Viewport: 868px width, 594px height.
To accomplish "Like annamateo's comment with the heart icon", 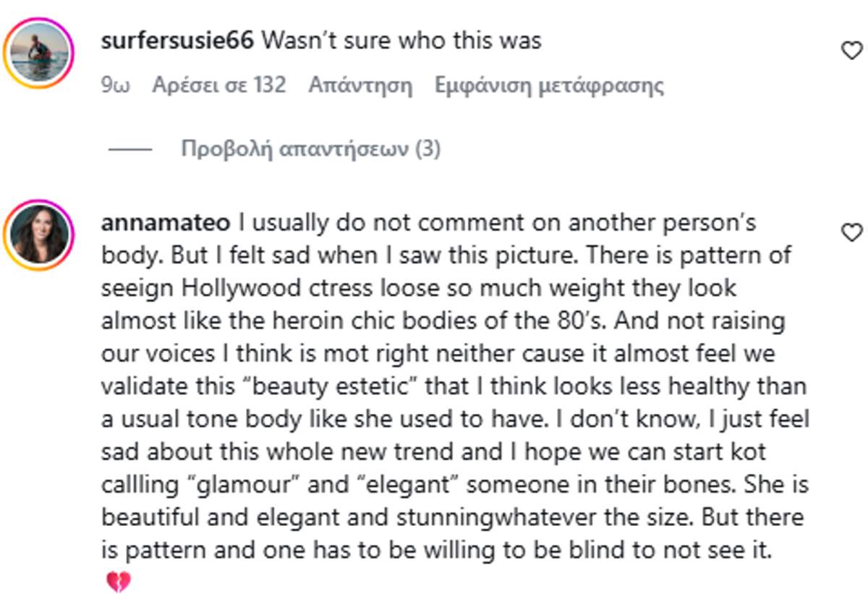I will point(852,232).
